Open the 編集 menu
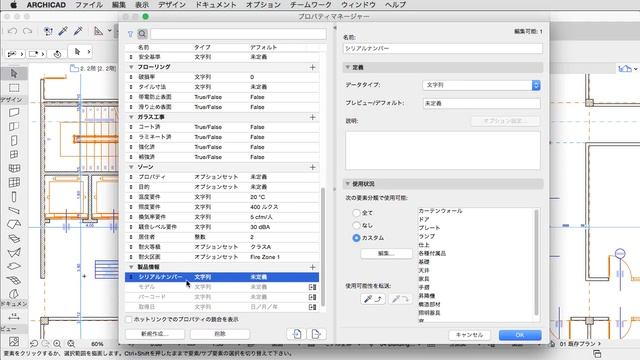 (119, 5)
